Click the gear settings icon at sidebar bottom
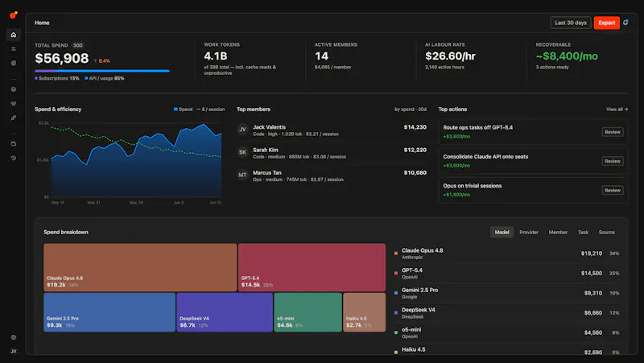The image size is (644, 363). click(x=14, y=337)
